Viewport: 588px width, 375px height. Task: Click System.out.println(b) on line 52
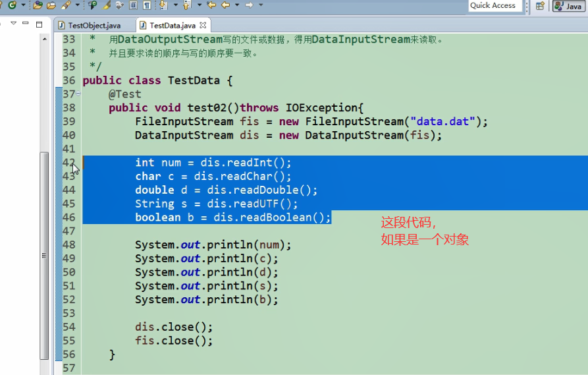point(203,300)
